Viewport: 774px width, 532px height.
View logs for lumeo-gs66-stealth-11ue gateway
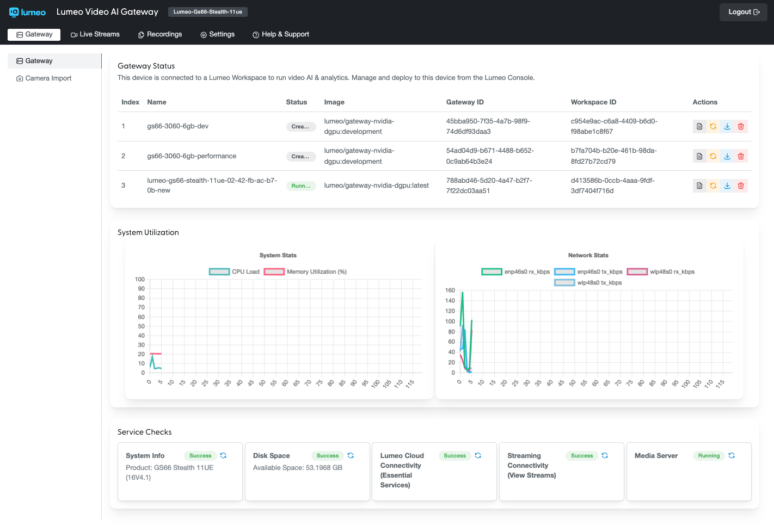click(699, 185)
